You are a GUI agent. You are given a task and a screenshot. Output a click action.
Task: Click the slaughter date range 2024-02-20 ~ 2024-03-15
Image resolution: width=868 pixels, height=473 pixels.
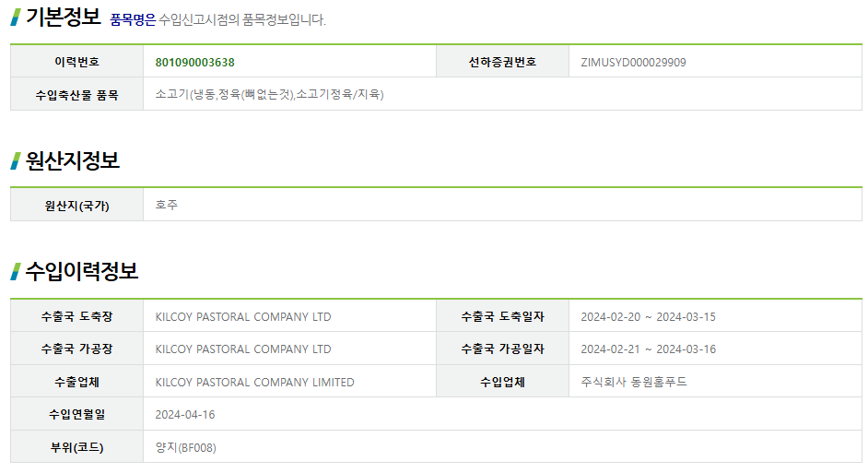[x=648, y=317]
